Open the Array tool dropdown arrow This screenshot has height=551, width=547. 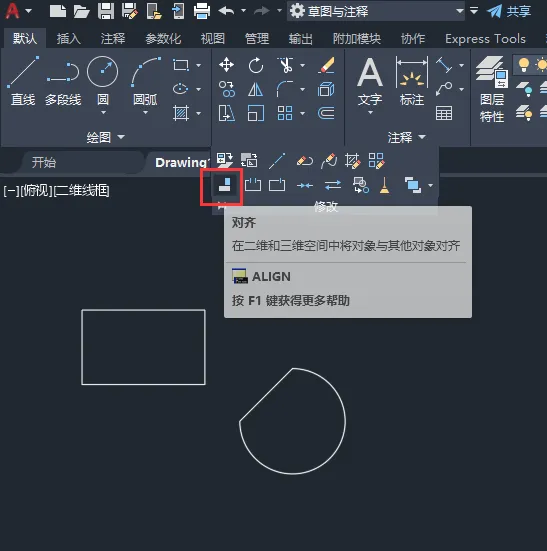[x=302, y=113]
